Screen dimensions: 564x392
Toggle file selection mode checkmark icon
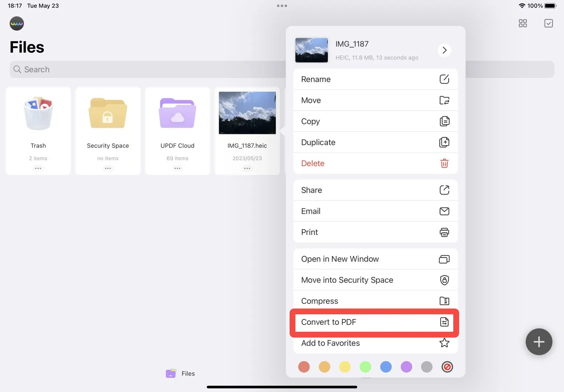[x=549, y=23]
